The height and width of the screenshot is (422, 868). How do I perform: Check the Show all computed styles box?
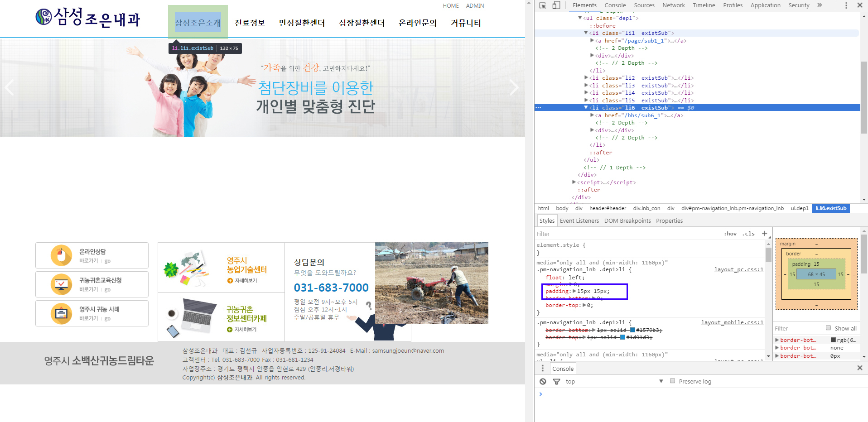pyautogui.click(x=828, y=328)
